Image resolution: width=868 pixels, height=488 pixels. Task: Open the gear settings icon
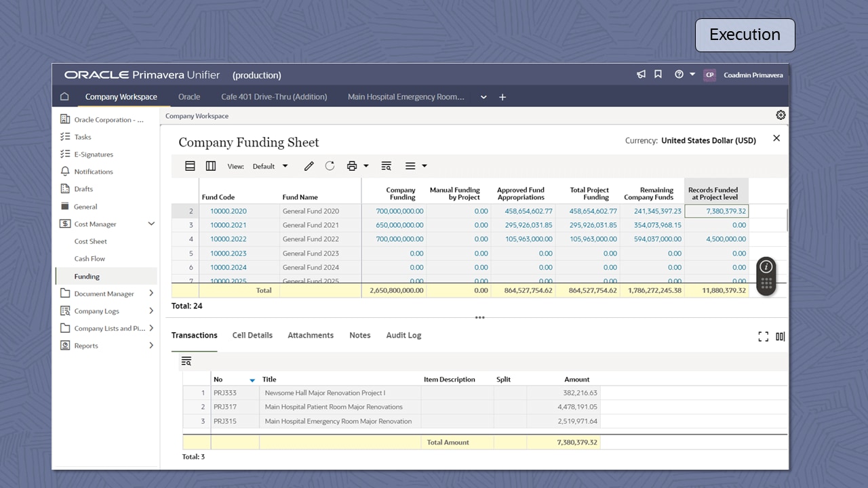[x=781, y=115]
